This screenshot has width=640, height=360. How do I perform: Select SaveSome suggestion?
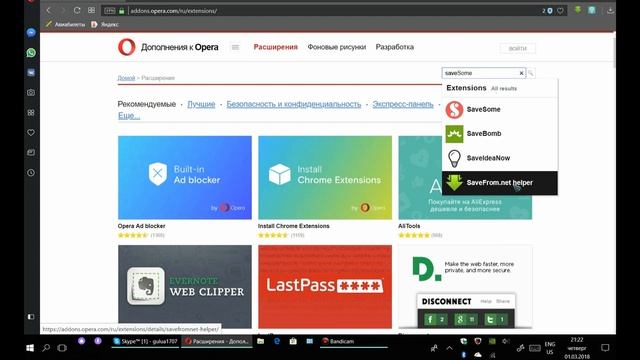pos(500,109)
